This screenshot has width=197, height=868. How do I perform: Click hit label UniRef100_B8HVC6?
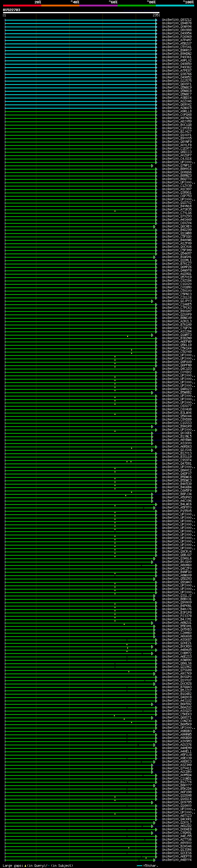coord(176,169)
